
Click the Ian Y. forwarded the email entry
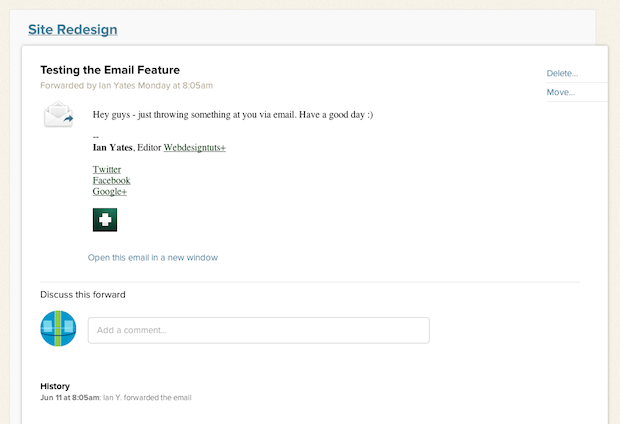point(147,398)
